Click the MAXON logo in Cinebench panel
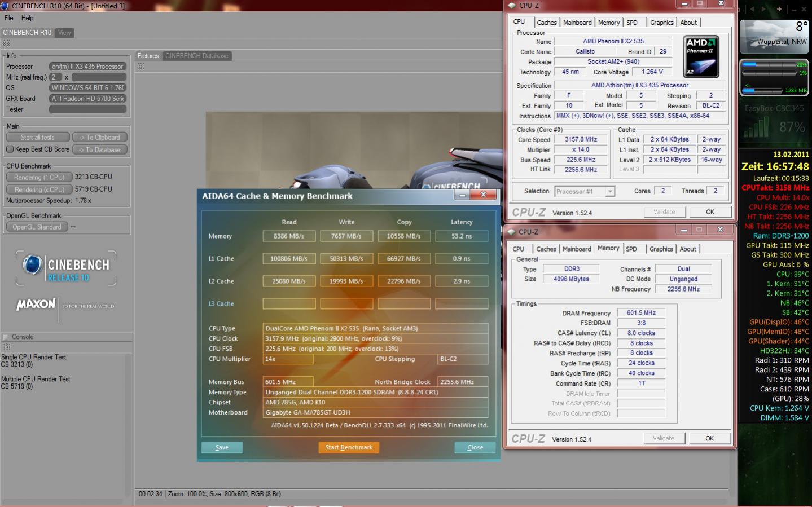Viewport: 812px width, 507px height. pos(36,305)
